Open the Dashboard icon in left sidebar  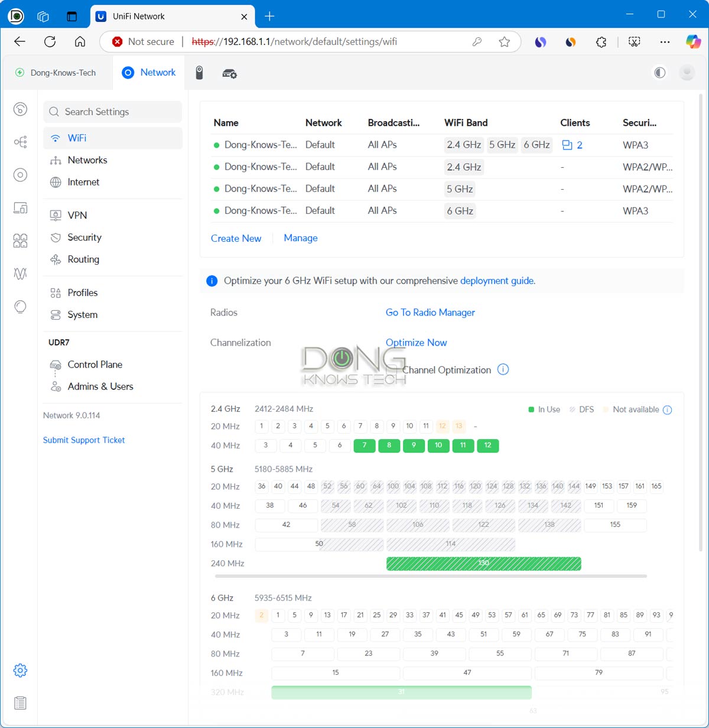coord(20,109)
